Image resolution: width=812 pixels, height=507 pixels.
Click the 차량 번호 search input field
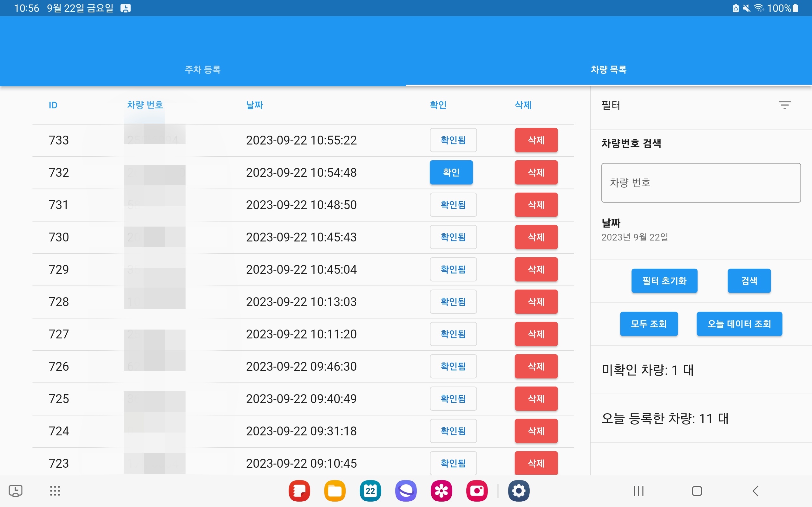tap(701, 183)
